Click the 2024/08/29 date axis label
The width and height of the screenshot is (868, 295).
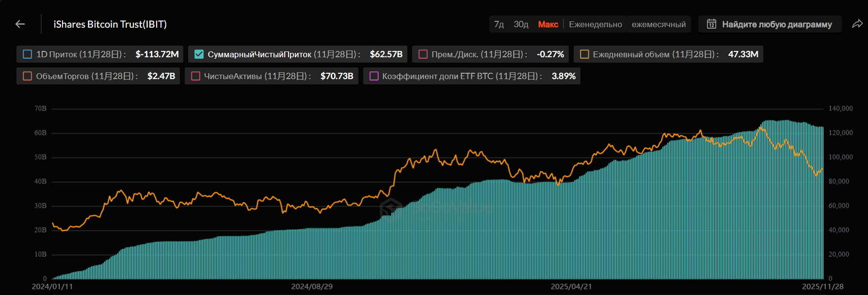click(312, 287)
